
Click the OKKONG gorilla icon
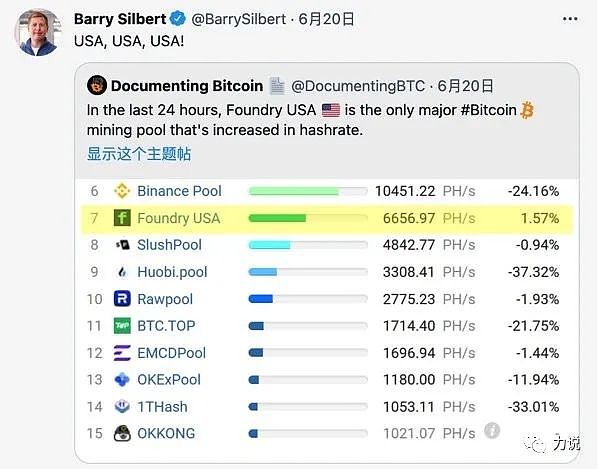tap(122, 433)
